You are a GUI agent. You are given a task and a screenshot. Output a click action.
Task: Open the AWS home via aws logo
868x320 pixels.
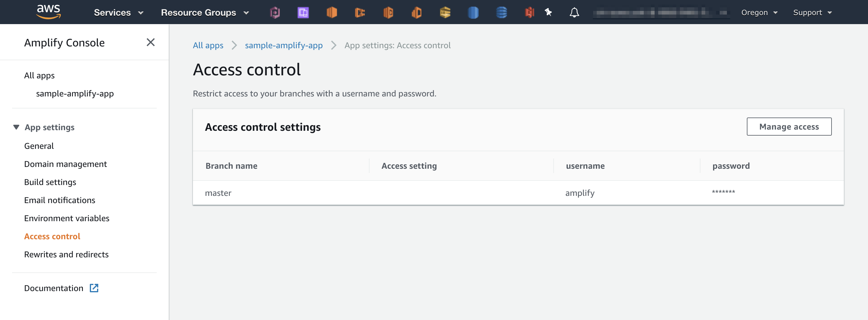coord(49,12)
